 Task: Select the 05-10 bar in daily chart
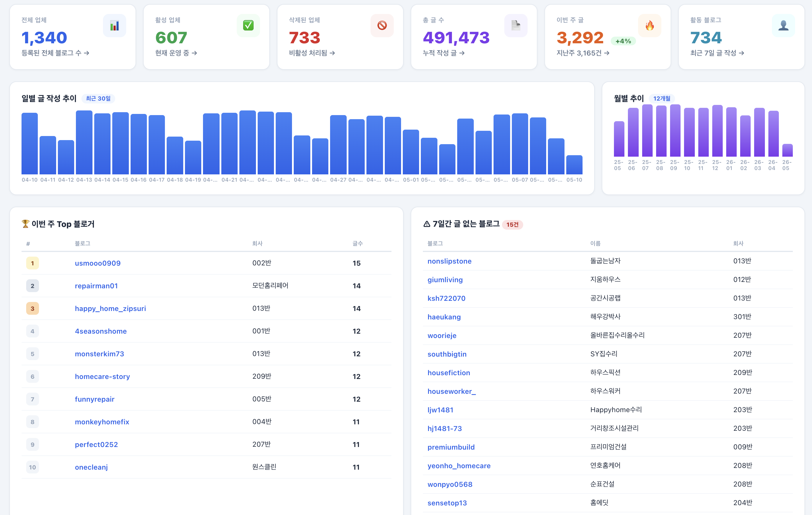[x=574, y=165]
